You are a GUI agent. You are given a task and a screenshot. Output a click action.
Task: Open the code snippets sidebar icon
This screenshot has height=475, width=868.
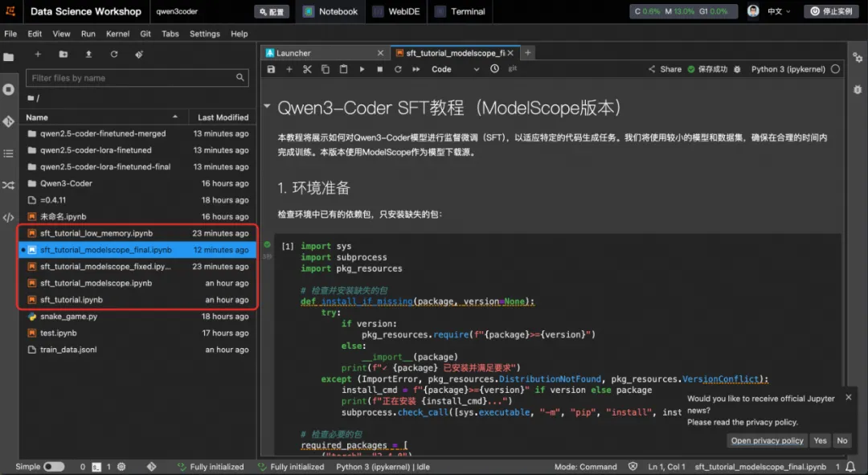coord(8,218)
